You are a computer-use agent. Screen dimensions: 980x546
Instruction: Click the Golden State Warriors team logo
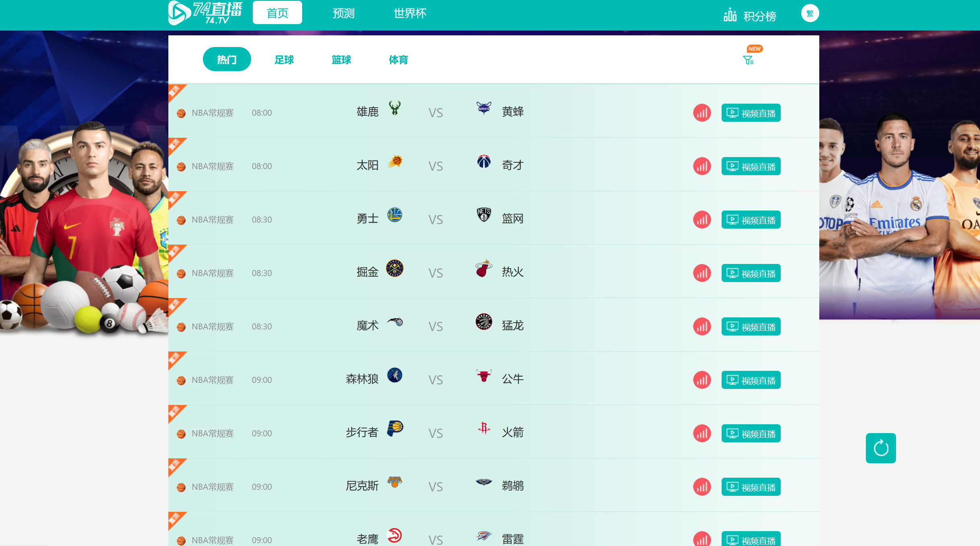click(395, 215)
